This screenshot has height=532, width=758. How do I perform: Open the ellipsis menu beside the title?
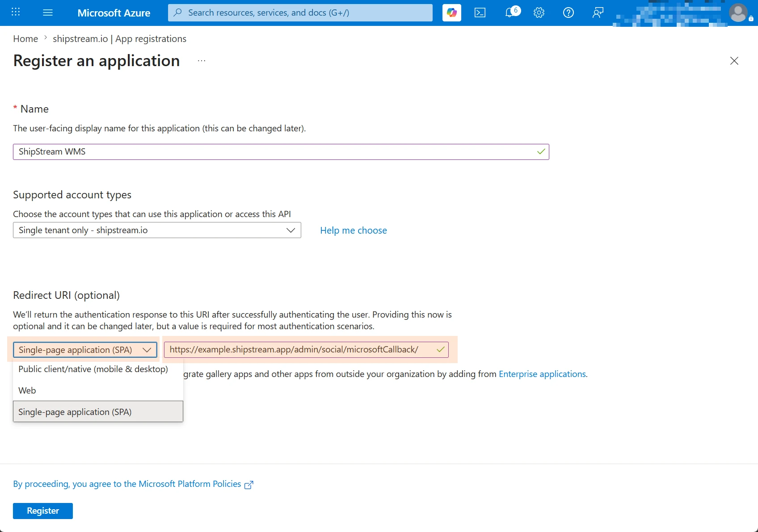click(202, 61)
